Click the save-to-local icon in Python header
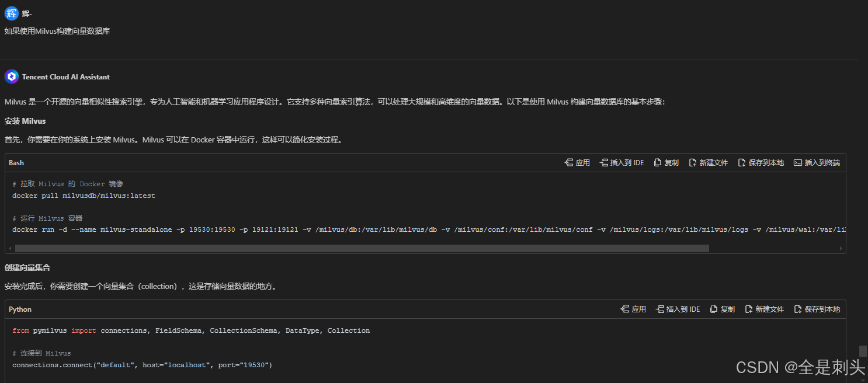868x383 pixels. pyautogui.click(x=798, y=309)
